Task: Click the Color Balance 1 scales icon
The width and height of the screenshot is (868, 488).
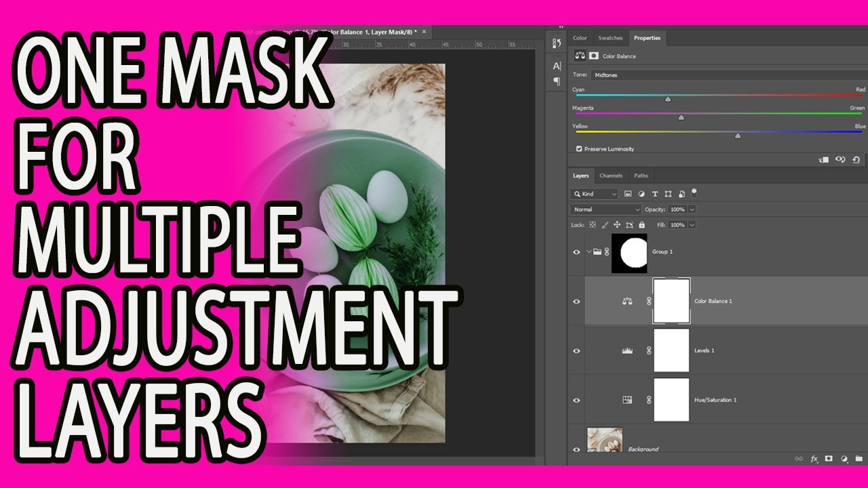Action: point(627,301)
